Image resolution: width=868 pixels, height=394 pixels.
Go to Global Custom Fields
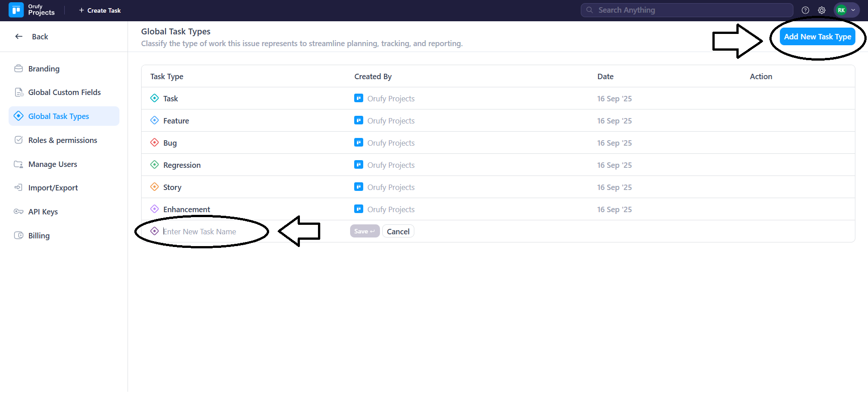point(64,92)
